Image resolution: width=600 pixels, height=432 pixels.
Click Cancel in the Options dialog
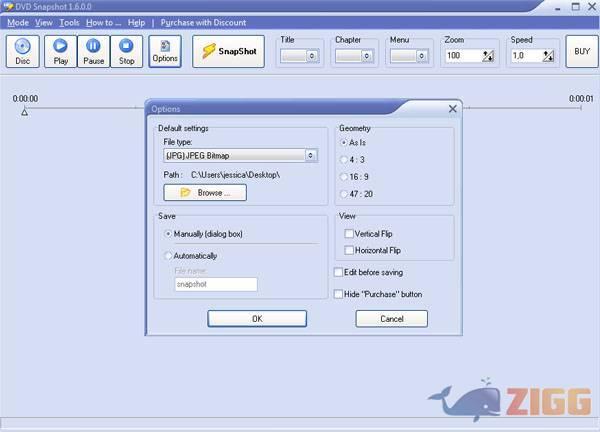click(x=391, y=319)
